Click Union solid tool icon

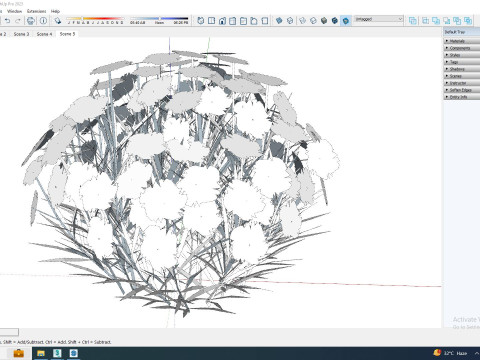[436, 21]
